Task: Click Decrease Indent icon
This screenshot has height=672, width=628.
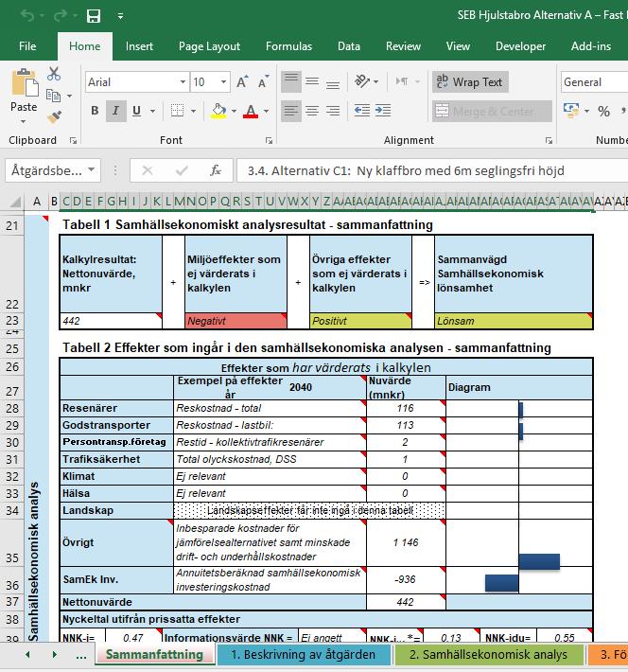Action: pyautogui.click(x=362, y=111)
